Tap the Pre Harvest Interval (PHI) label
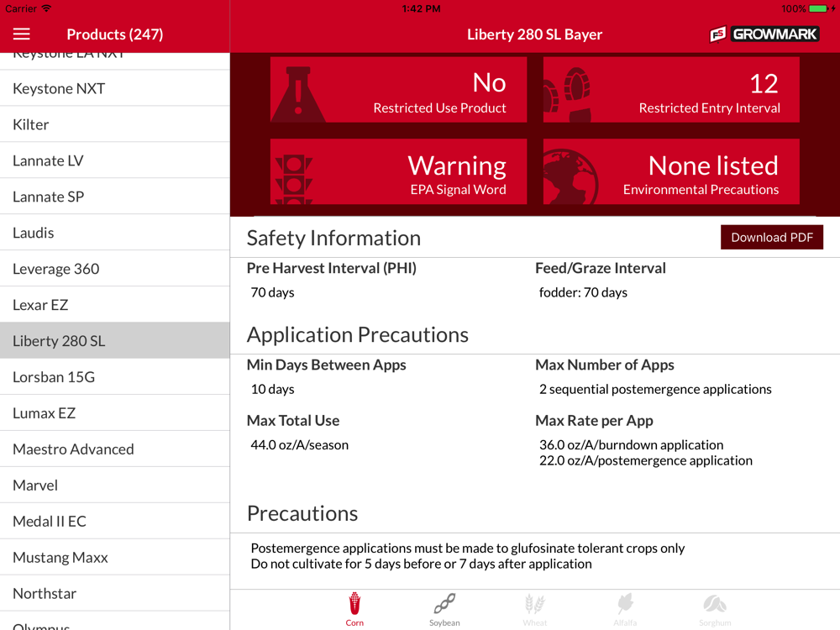 (x=332, y=268)
